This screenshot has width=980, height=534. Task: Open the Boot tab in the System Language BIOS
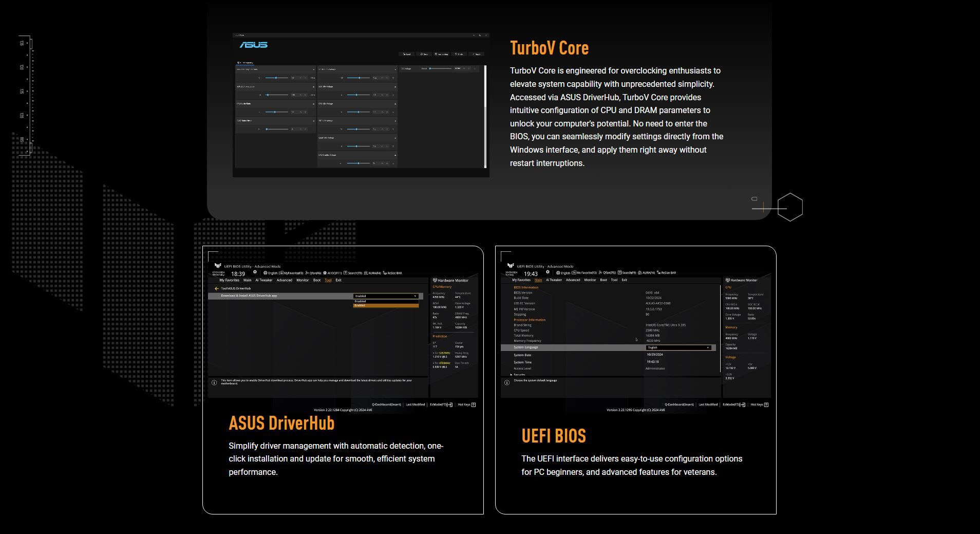[604, 280]
